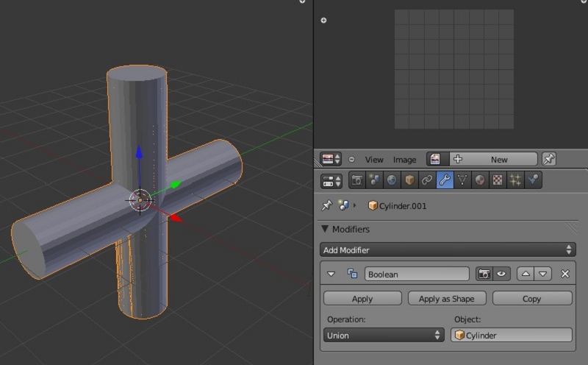Viewport: 588px width, 365px height.
Task: Open the image editor type selector
Action: pyautogui.click(x=330, y=159)
